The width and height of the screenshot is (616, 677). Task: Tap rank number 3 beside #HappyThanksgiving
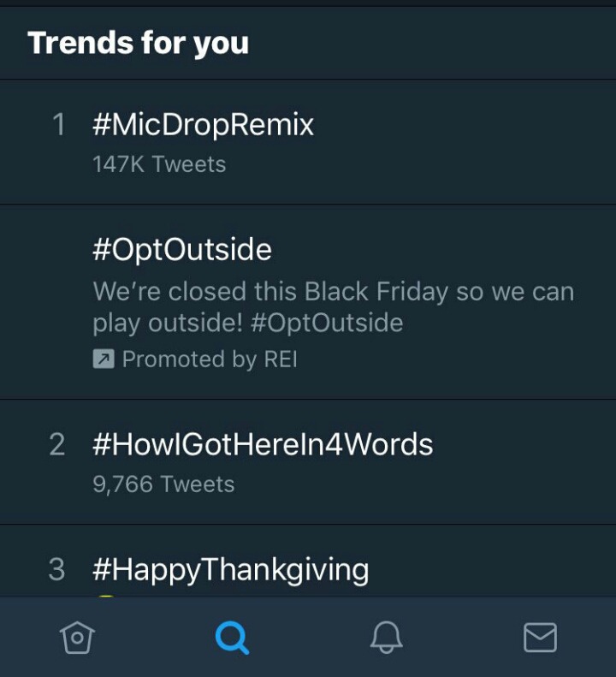coord(57,569)
